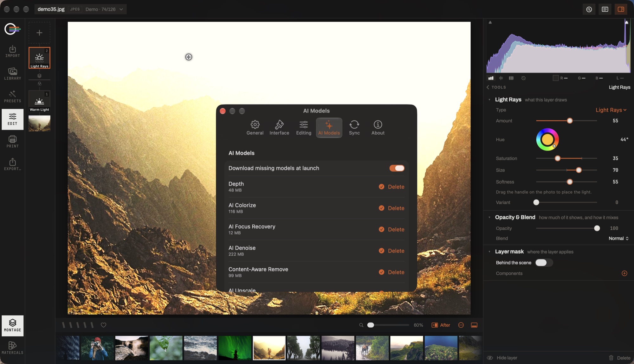Screen dimensions: 634x364
Task: Toggle Download missing models at launch
Action: (x=397, y=168)
